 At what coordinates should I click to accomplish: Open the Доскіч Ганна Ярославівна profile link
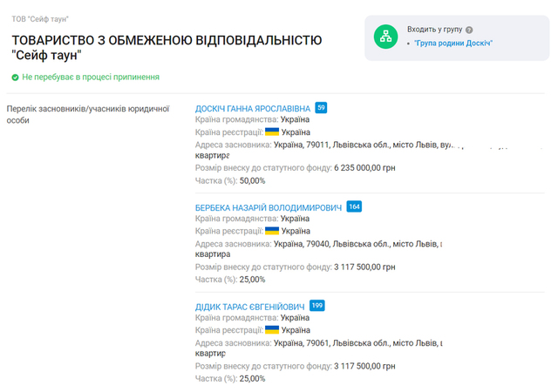(253, 108)
